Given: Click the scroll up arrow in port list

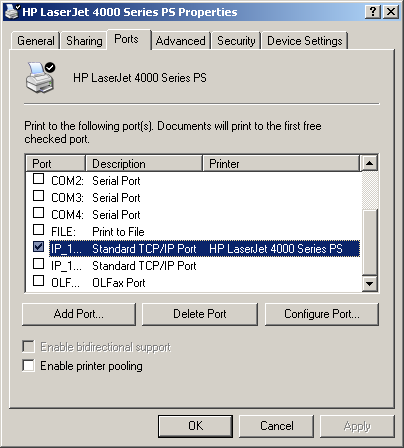Looking at the screenshot, I should 369,163.
